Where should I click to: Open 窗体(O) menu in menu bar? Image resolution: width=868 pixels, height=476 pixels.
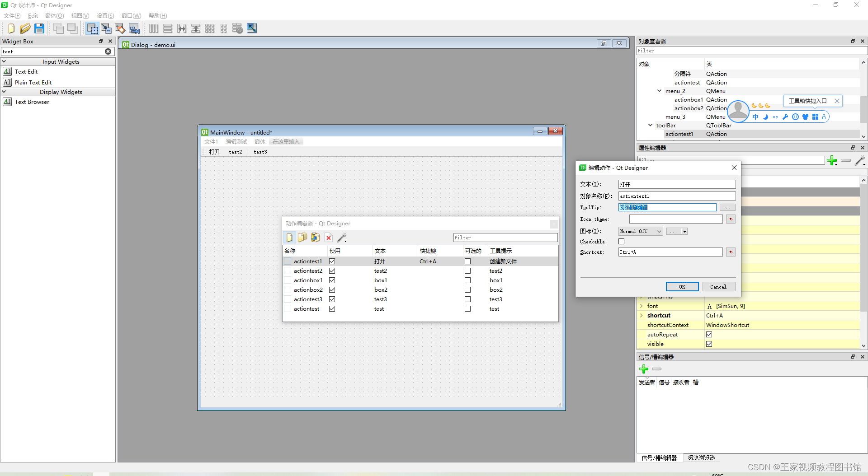pos(55,16)
